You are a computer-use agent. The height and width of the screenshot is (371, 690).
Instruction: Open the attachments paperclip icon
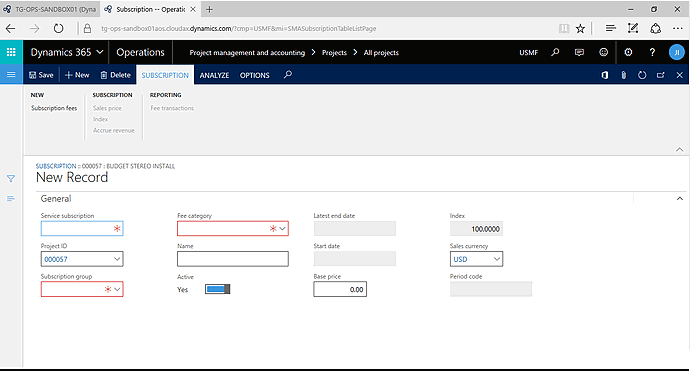tap(624, 75)
